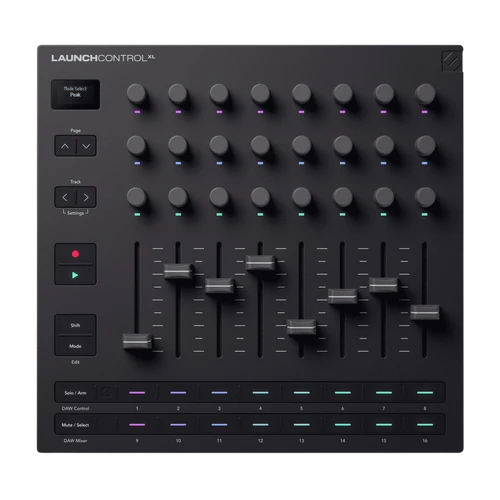This screenshot has height=500, width=500.
Task: Select pad button 16
Action: pos(425,425)
